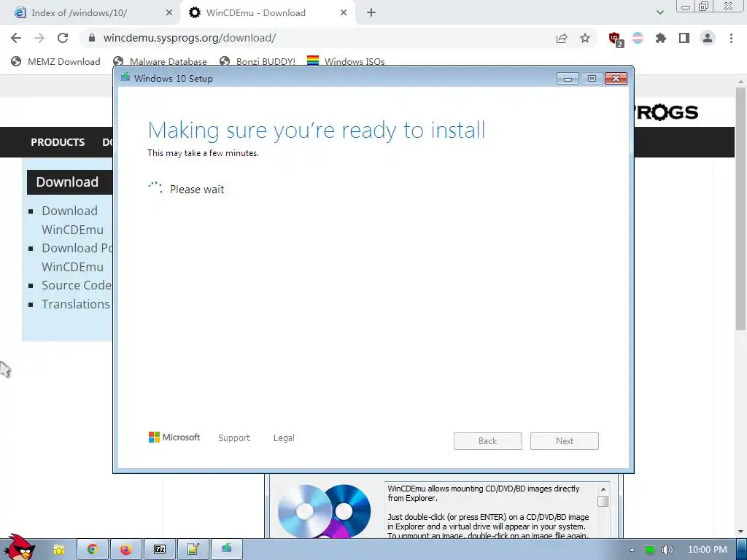This screenshot has width=747, height=560.
Task: Click the striped flag extension icon
Action: 638,38
